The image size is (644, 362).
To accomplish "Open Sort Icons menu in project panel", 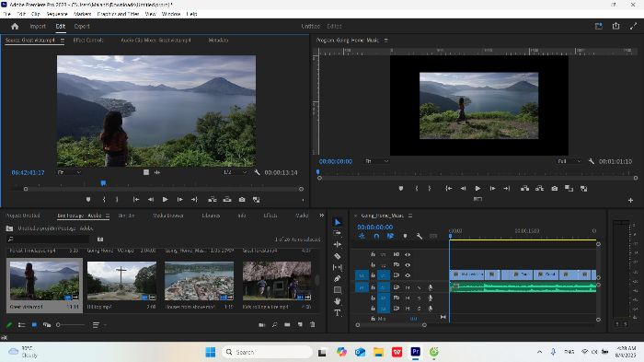I will (96, 324).
